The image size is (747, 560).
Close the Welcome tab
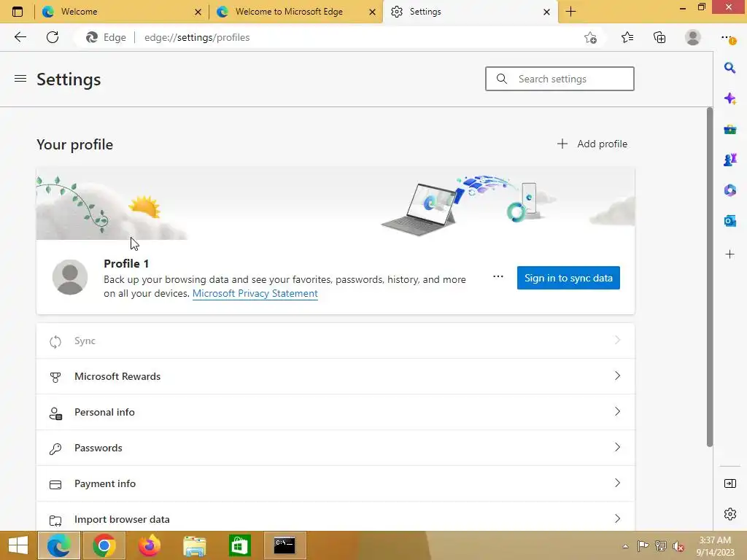[198, 12]
